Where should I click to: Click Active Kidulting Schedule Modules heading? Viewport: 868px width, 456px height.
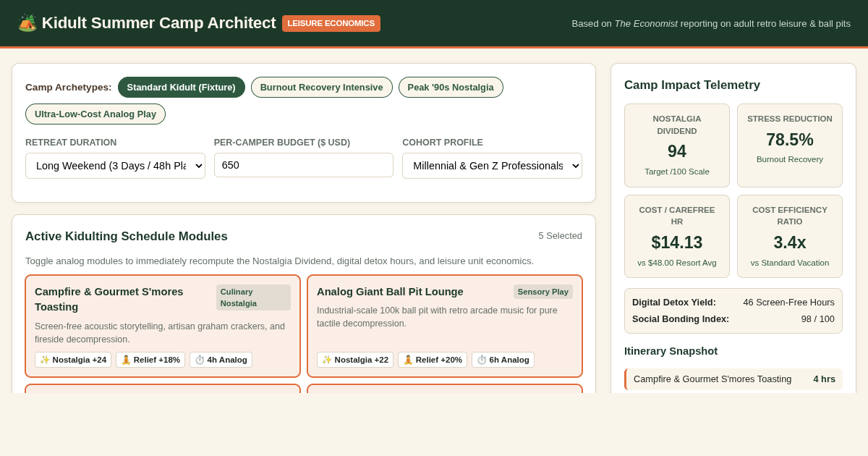(127, 237)
